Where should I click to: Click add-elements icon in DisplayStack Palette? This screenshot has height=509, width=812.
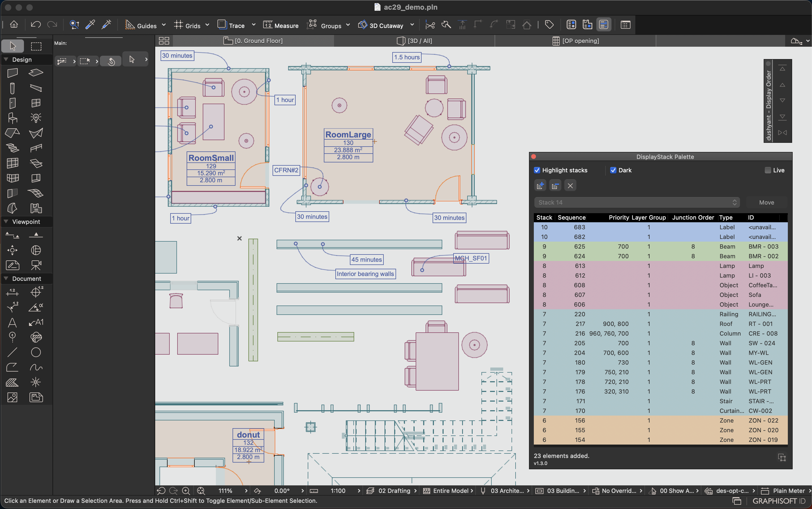(540, 186)
